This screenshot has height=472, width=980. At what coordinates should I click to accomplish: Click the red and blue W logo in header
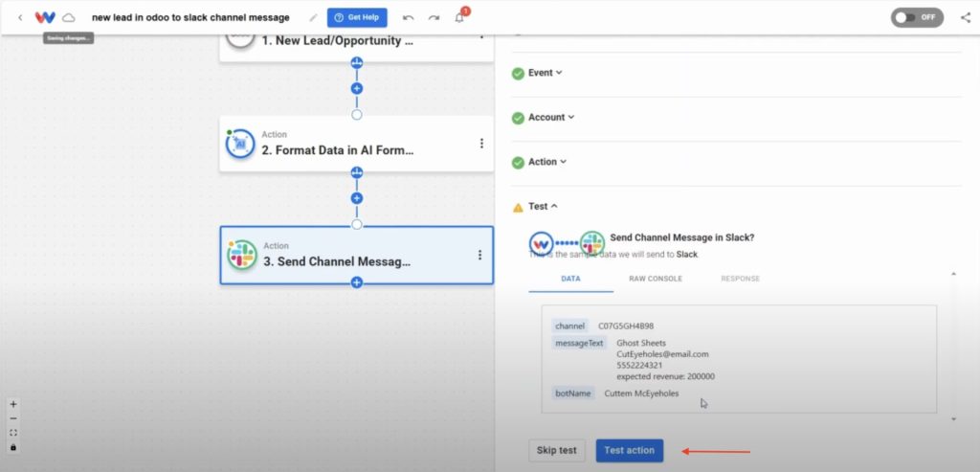pyautogui.click(x=45, y=17)
